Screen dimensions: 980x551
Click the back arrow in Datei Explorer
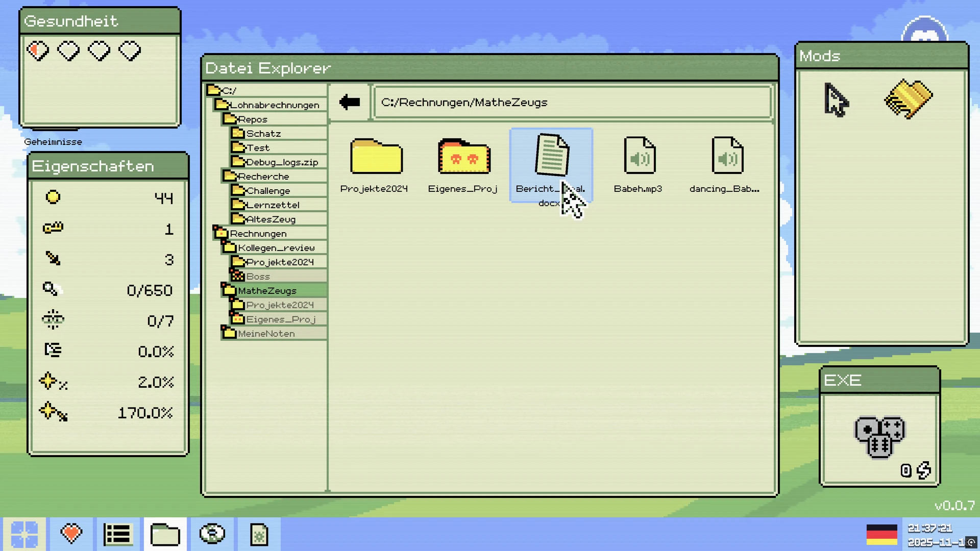click(350, 102)
